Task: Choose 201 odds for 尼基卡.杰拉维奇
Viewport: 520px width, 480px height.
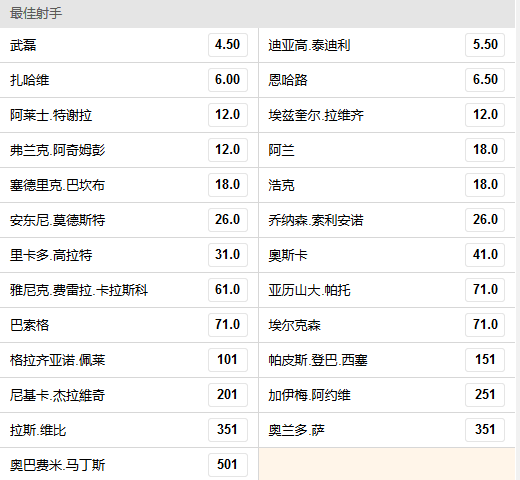Action: click(x=228, y=395)
